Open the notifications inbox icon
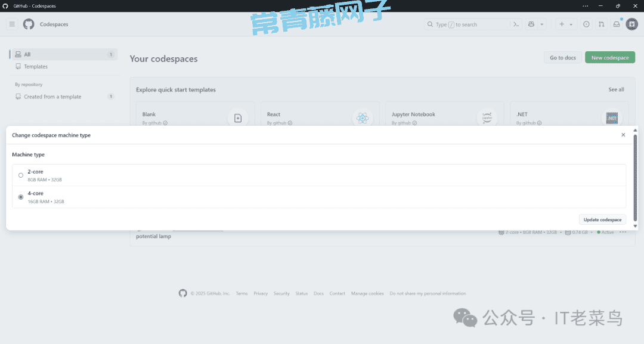The width and height of the screenshot is (644, 344). tap(617, 24)
